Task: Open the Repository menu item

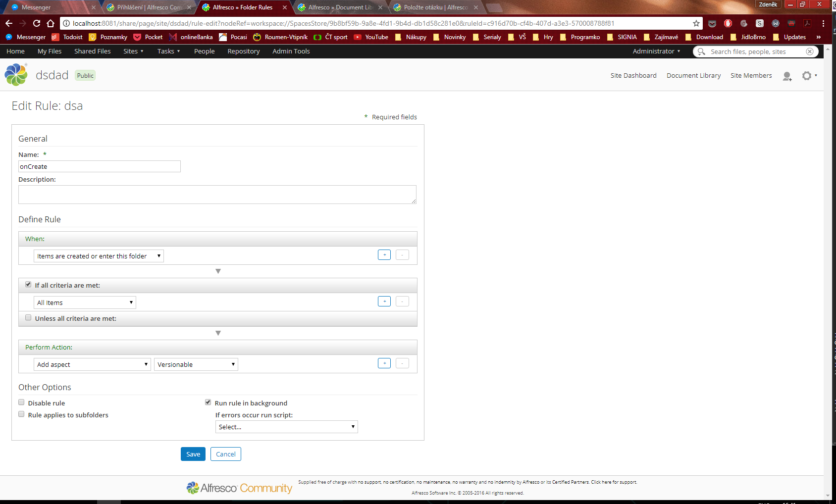Action: pos(244,51)
